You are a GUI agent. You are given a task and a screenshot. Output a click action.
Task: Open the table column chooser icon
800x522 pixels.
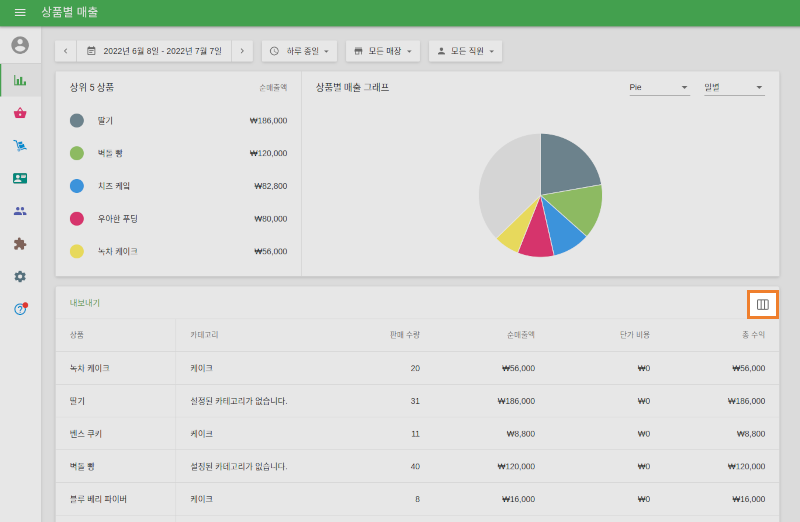click(x=763, y=305)
